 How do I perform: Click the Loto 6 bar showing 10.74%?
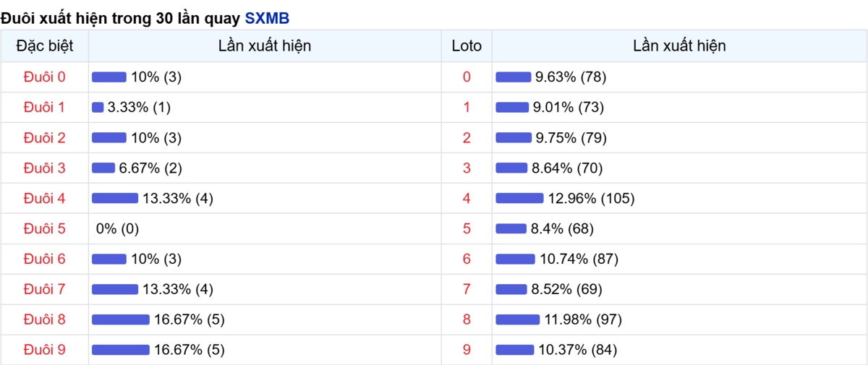pyautogui.click(x=515, y=259)
